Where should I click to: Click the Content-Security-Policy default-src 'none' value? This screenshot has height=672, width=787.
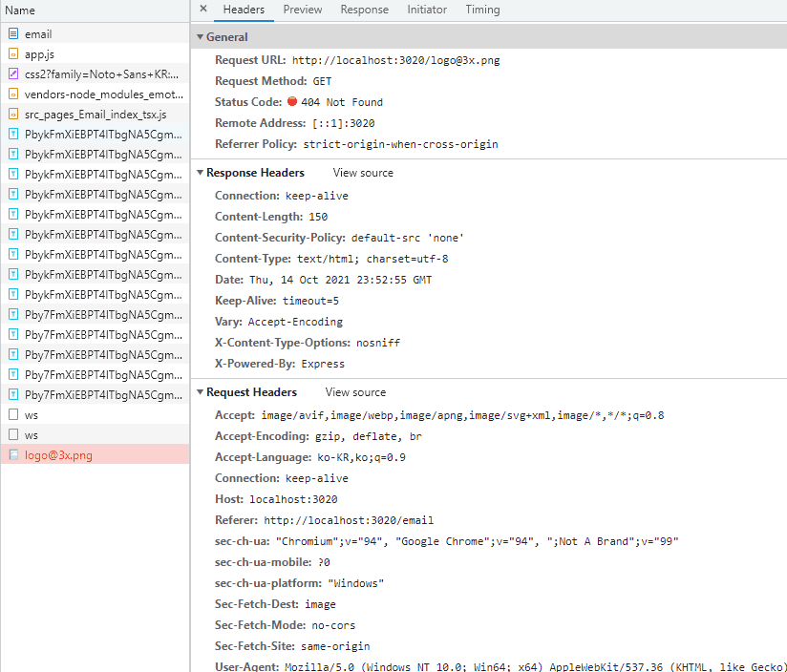pyautogui.click(x=408, y=238)
